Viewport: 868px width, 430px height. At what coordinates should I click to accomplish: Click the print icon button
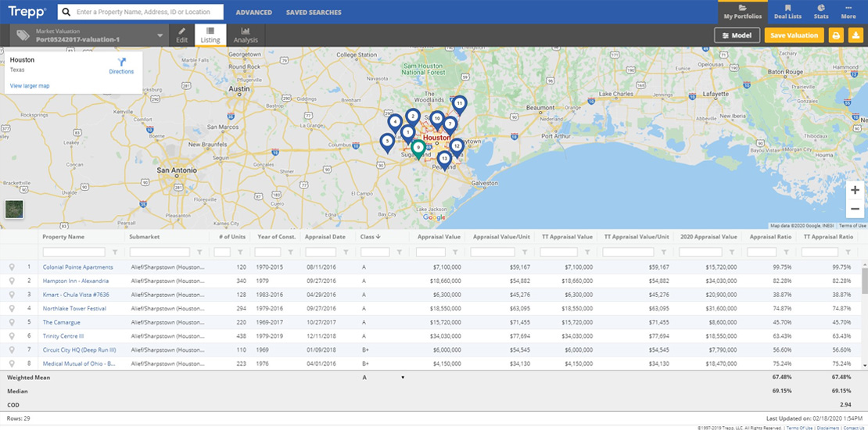(x=836, y=35)
